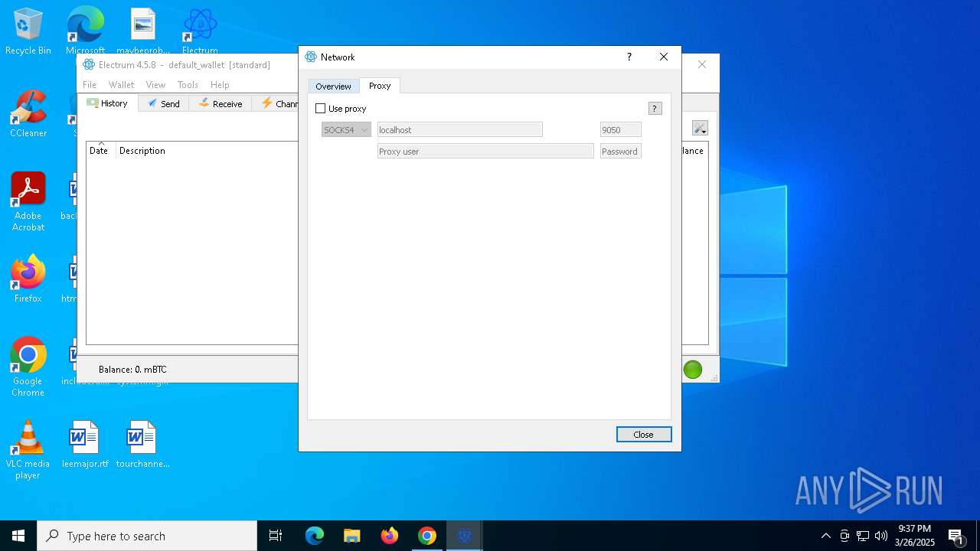Image resolution: width=980 pixels, height=551 pixels.
Task: Select the Receive tab in Electrum
Action: pyautogui.click(x=220, y=104)
